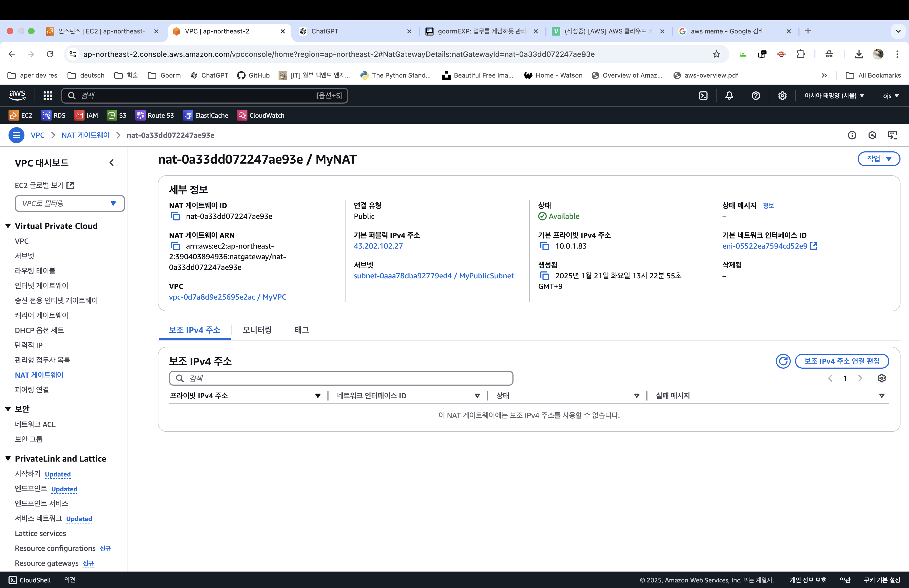Switch to the 태그 tab
909x588 pixels.
click(302, 330)
